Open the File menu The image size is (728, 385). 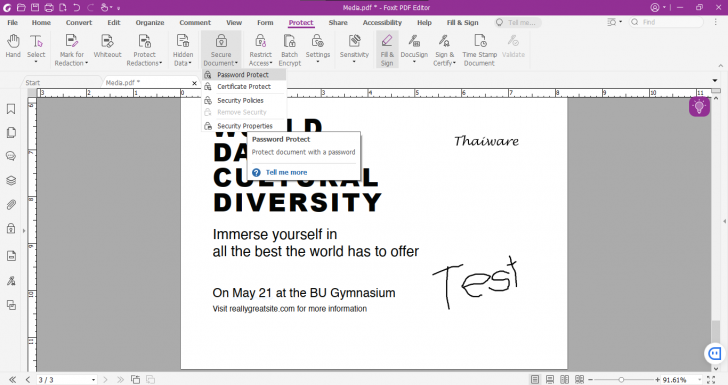point(13,22)
